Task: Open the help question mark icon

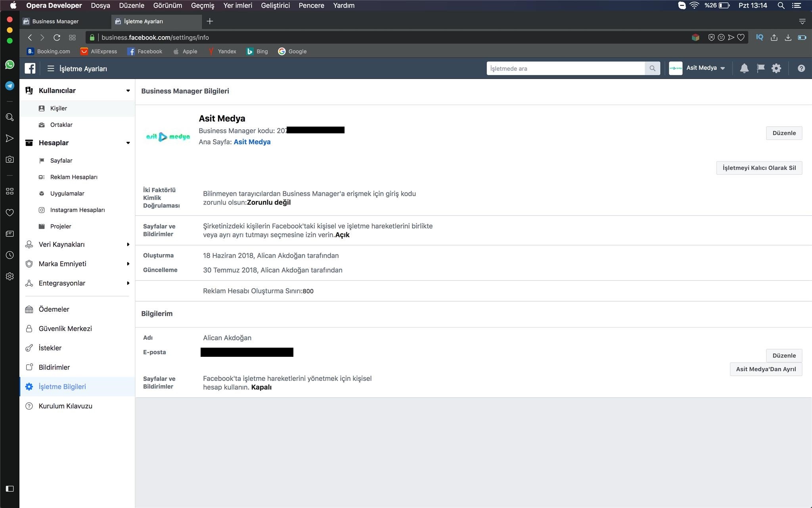Action: [801, 68]
